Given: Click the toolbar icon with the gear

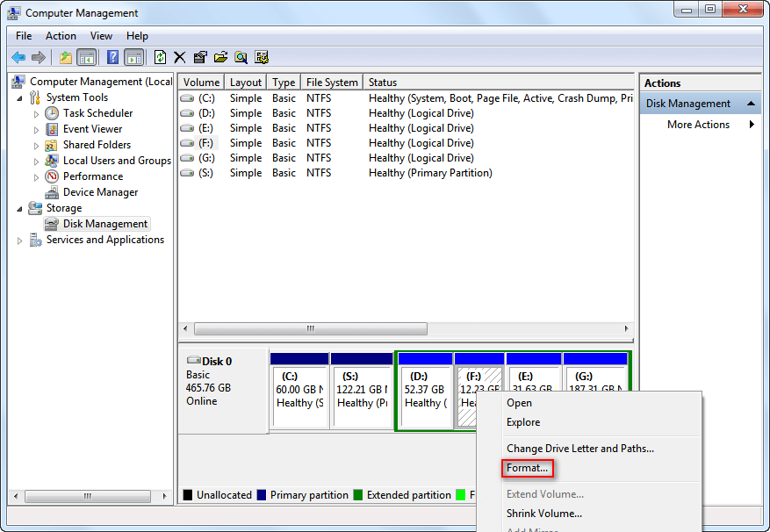Looking at the screenshot, I should (262, 57).
